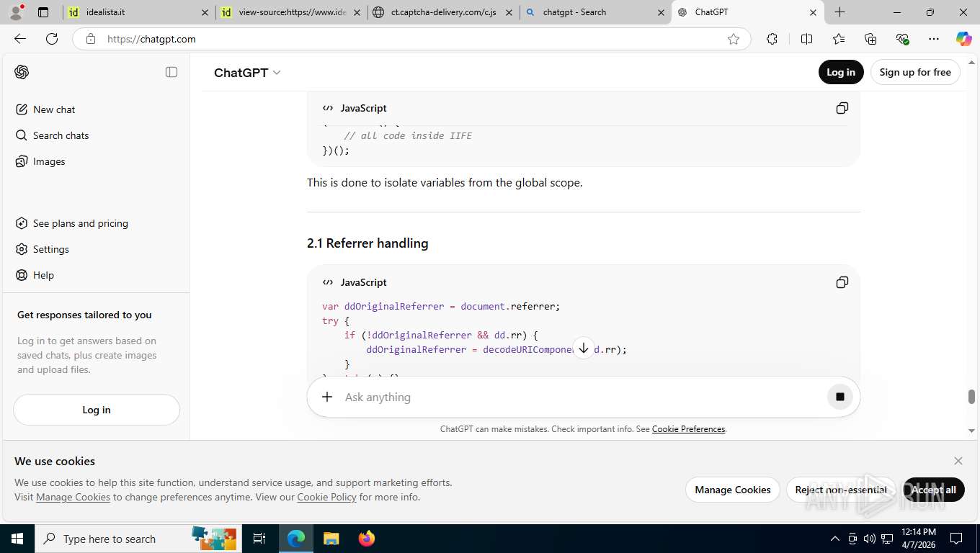Click Reject non-essential button
The image size is (980, 553).
[x=841, y=490]
